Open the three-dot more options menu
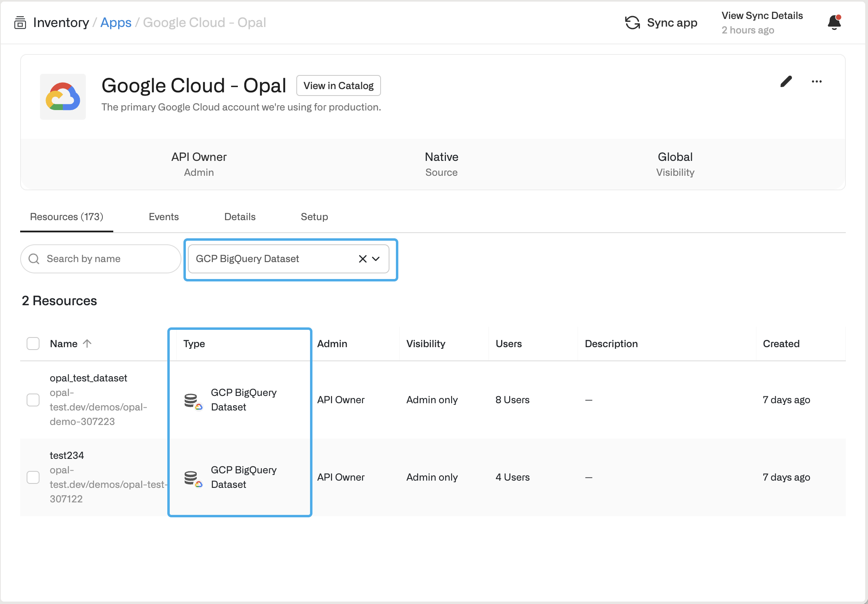The height and width of the screenshot is (604, 868). 816,81
